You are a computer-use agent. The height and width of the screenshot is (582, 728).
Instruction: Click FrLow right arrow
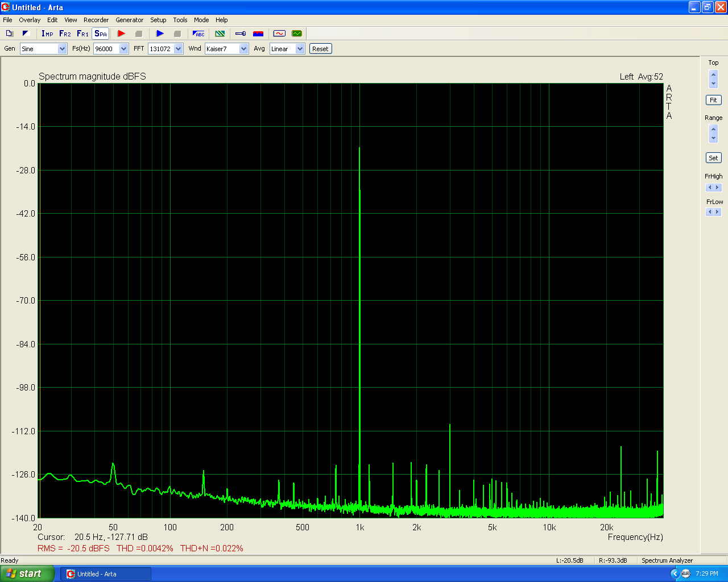717,212
